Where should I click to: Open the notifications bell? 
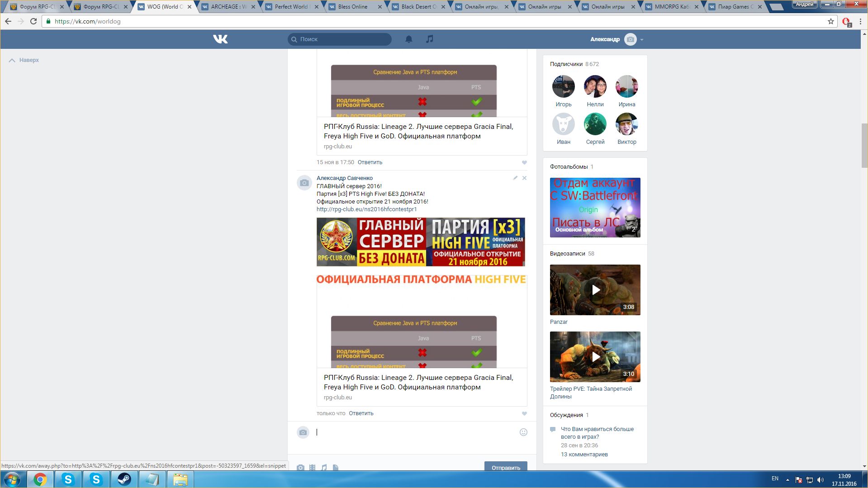(408, 39)
